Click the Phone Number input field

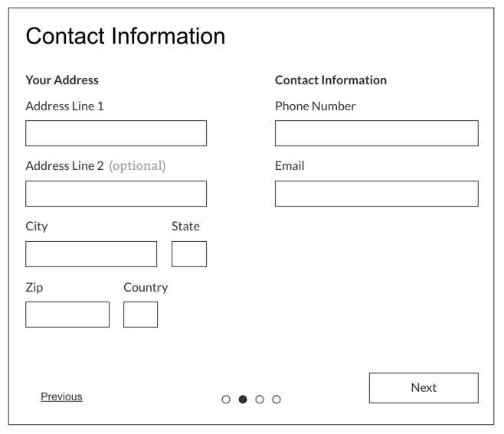tap(376, 133)
